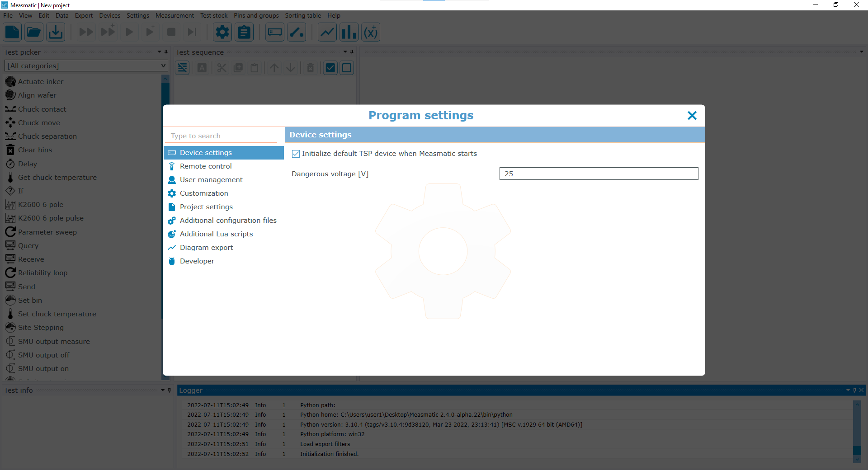Open User management settings page

(224, 180)
